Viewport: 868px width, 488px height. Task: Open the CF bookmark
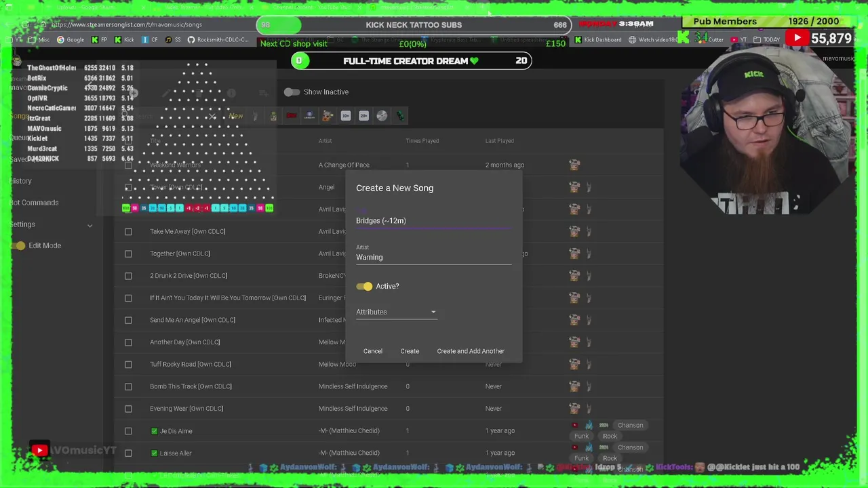coord(150,40)
